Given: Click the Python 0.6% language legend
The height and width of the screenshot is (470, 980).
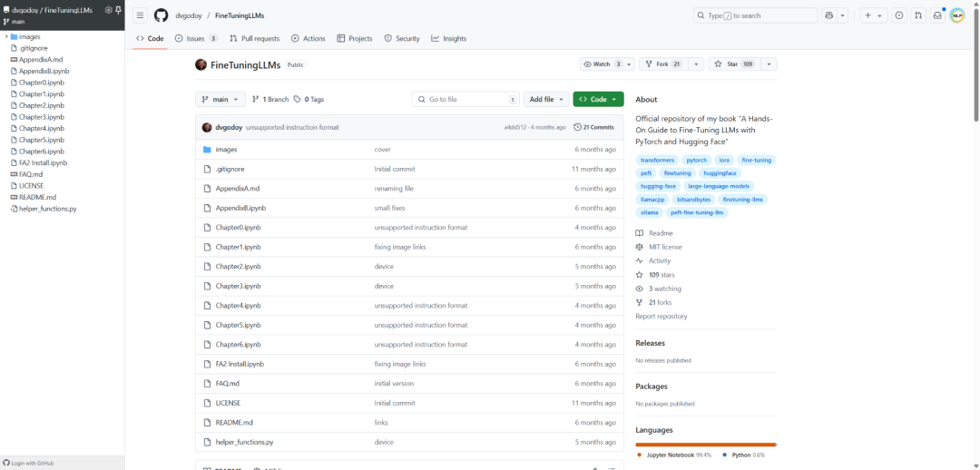Looking at the screenshot, I should (743, 455).
